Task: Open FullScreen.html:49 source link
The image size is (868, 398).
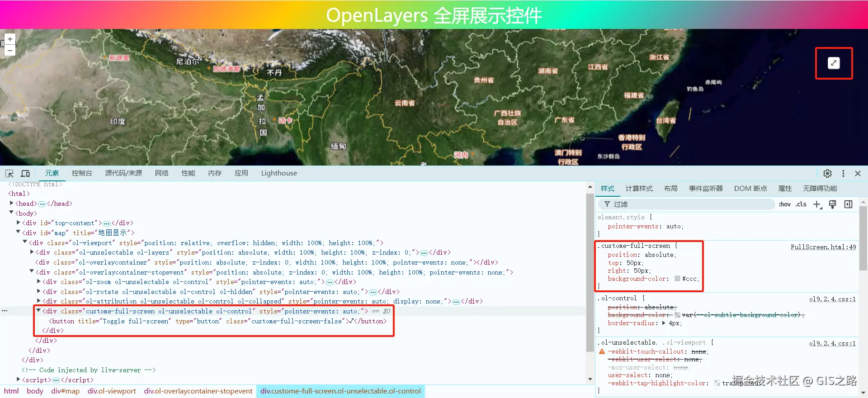Action: pyautogui.click(x=823, y=247)
